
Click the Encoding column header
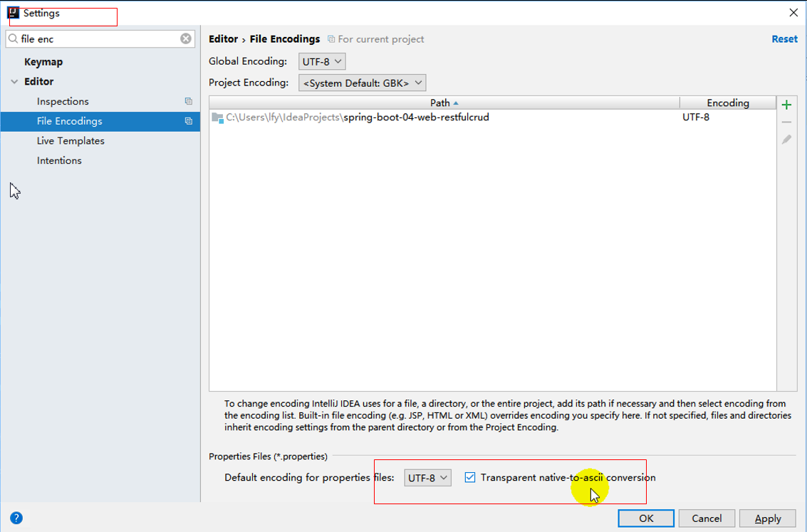(728, 103)
